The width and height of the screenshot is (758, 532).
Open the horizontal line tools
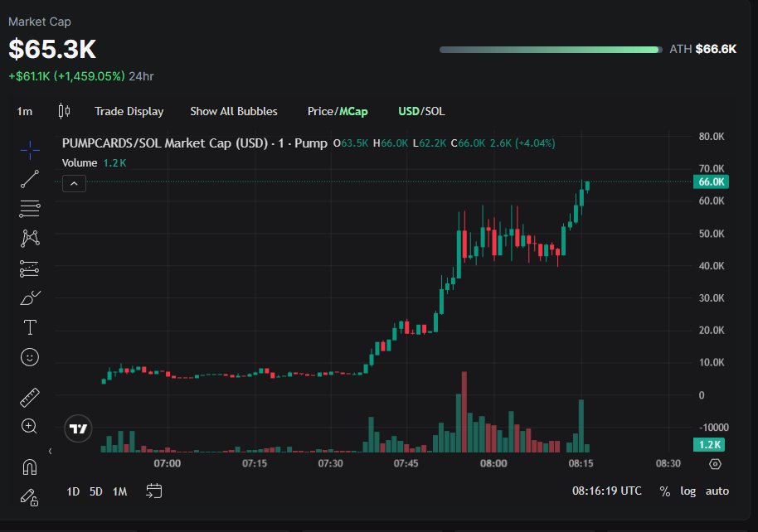point(29,209)
